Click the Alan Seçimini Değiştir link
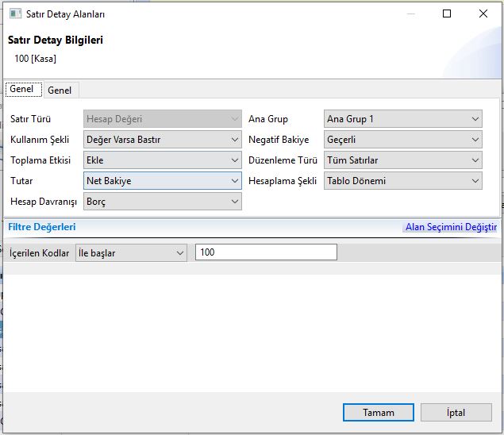The image size is (504, 435). [x=451, y=227]
